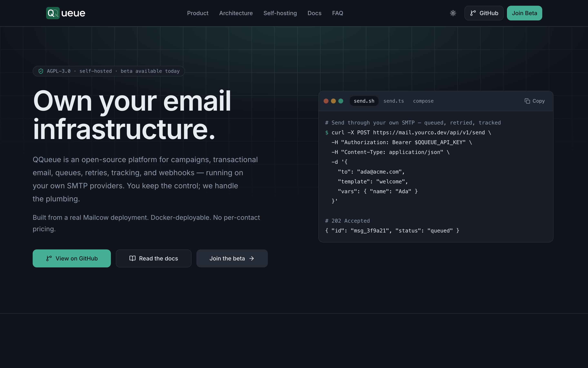Select the send.sh code tab
Screen dimensions: 588x368
pos(364,101)
